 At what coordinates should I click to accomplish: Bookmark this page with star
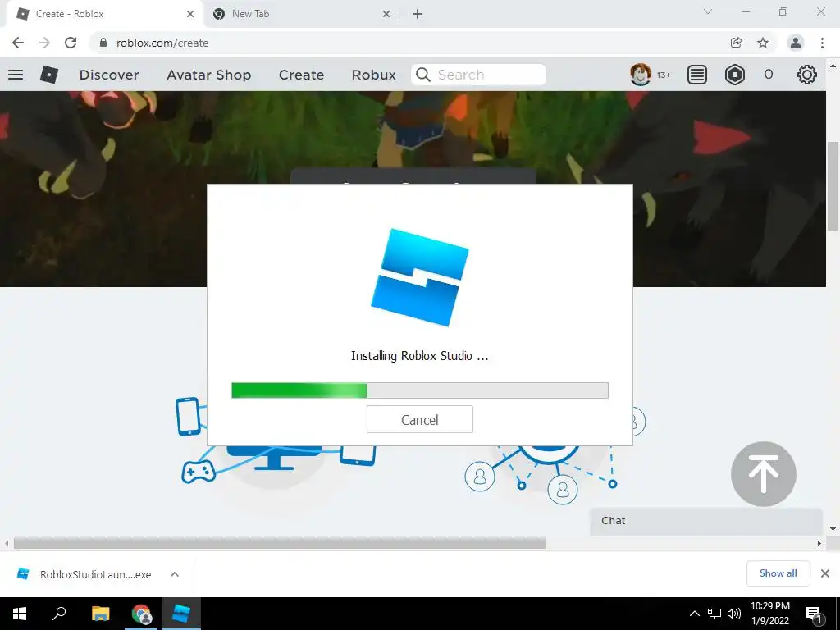tap(763, 43)
